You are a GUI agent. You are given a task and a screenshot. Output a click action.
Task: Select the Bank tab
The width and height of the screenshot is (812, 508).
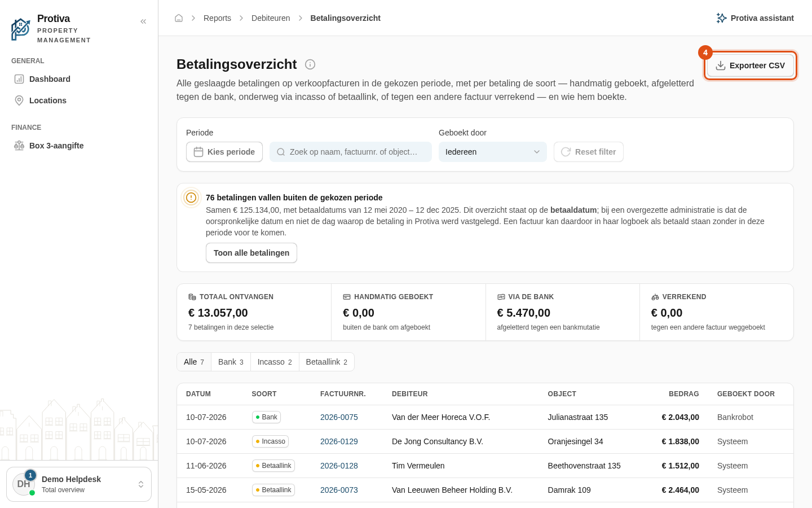231,362
